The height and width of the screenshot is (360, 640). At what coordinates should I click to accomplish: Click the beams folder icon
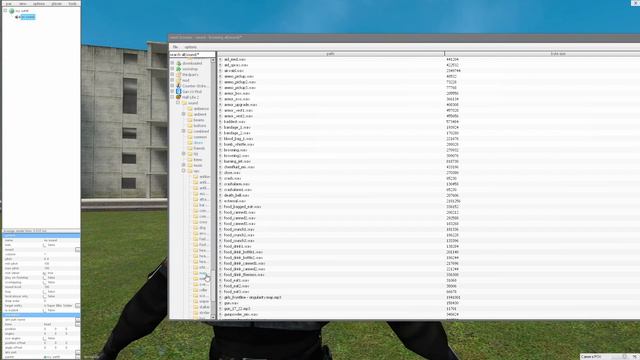[190, 120]
